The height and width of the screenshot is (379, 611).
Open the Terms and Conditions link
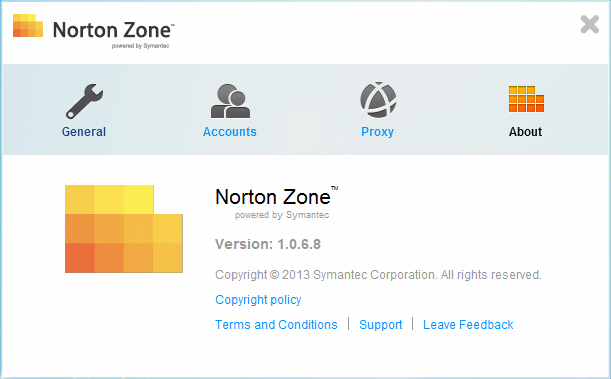pyautogui.click(x=276, y=324)
